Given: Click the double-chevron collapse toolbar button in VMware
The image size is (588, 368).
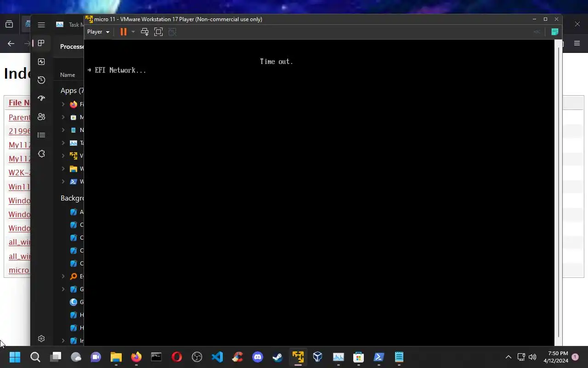Looking at the screenshot, I should pyautogui.click(x=537, y=32).
